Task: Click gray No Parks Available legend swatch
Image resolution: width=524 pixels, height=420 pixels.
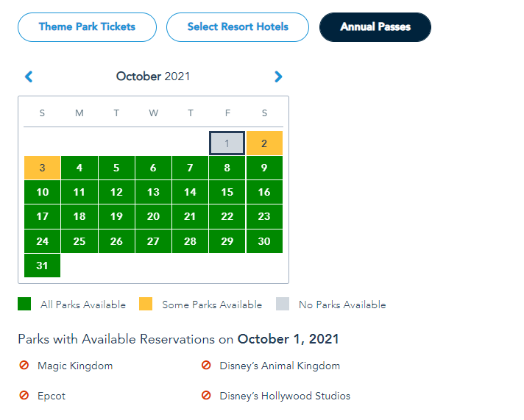Action: (283, 305)
